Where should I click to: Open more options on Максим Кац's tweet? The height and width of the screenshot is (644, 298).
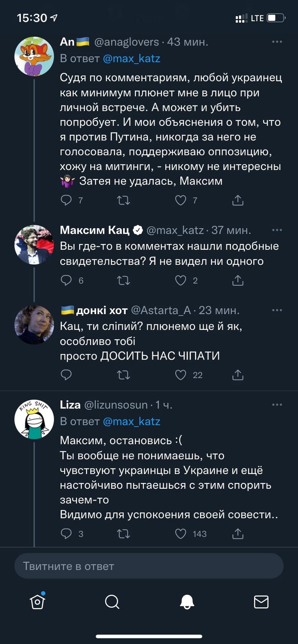coord(277,230)
